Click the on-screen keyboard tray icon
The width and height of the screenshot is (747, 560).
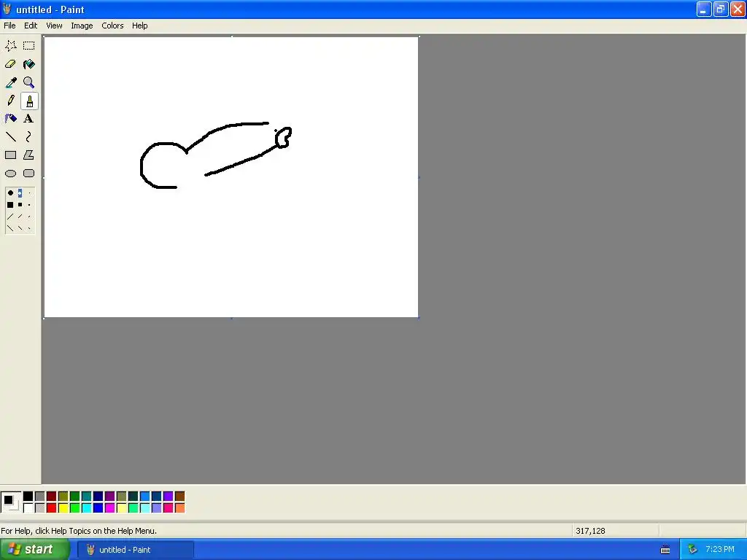pyautogui.click(x=665, y=550)
